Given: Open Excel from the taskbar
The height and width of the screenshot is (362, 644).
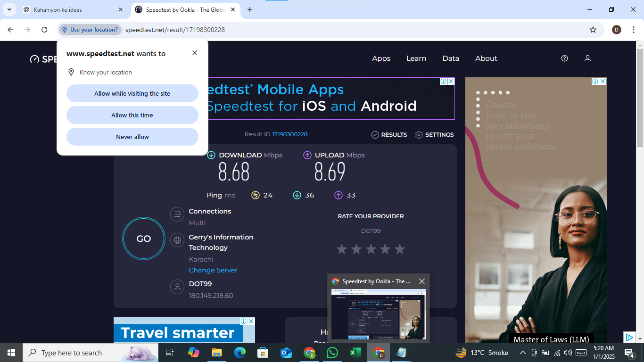Looking at the screenshot, I should tap(355, 353).
